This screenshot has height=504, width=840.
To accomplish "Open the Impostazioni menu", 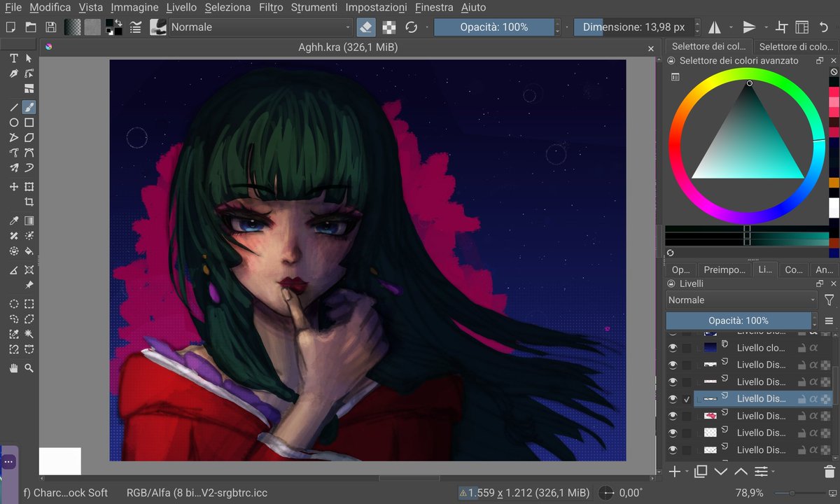I will click(376, 8).
